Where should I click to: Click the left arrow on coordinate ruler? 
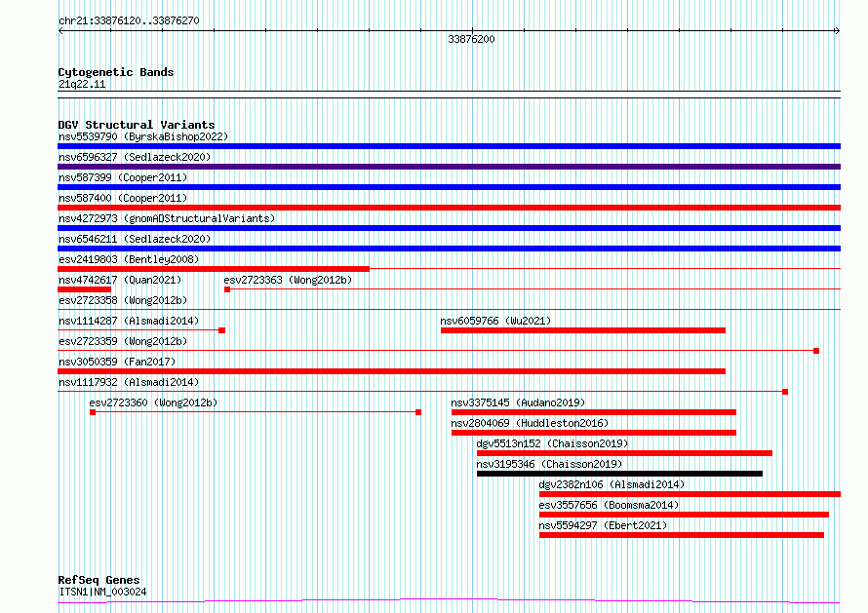[x=60, y=31]
